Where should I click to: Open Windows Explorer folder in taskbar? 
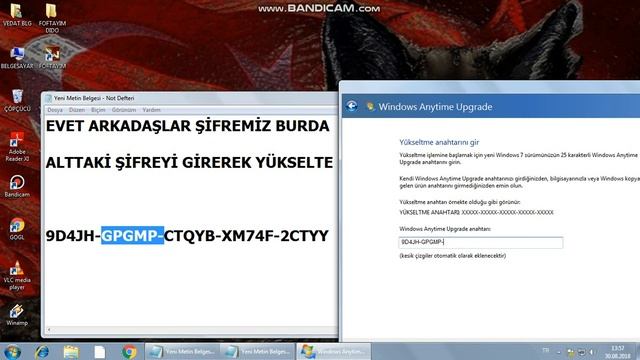coord(71,352)
